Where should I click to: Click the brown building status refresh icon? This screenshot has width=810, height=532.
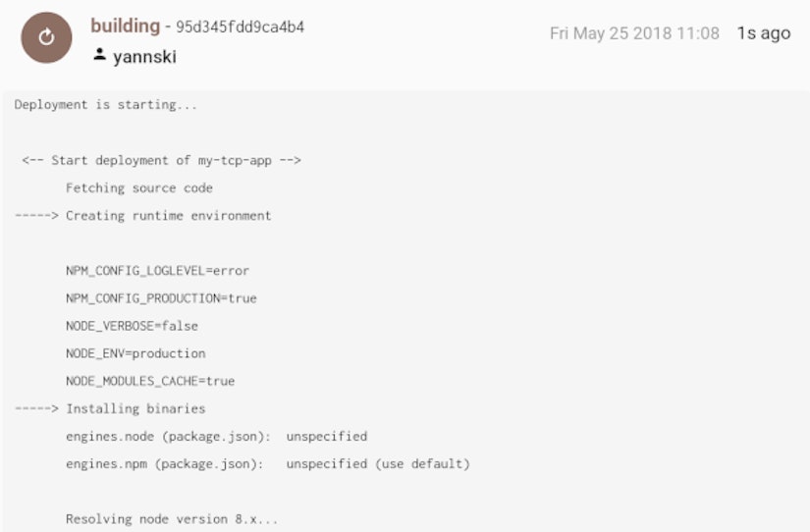46,37
